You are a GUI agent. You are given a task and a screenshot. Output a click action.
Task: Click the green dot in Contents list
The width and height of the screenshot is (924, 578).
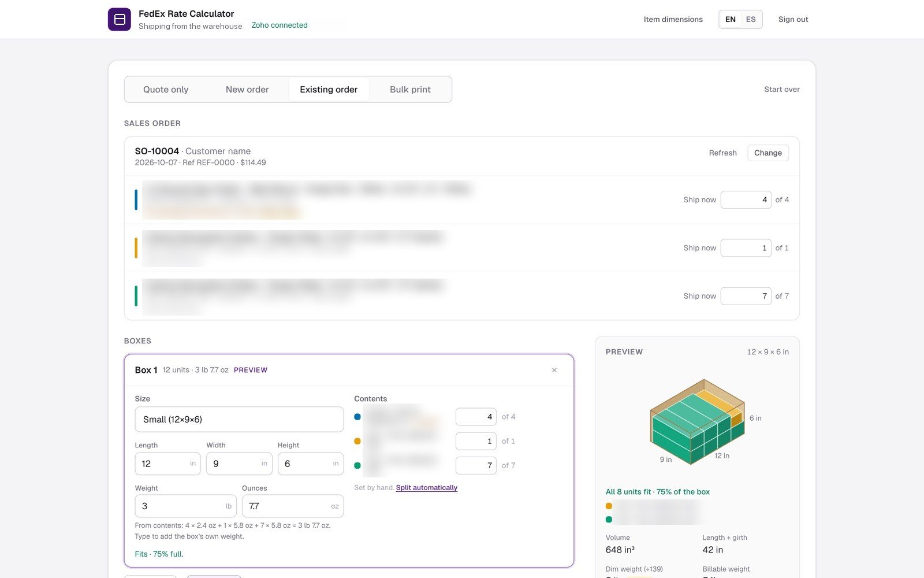point(357,465)
